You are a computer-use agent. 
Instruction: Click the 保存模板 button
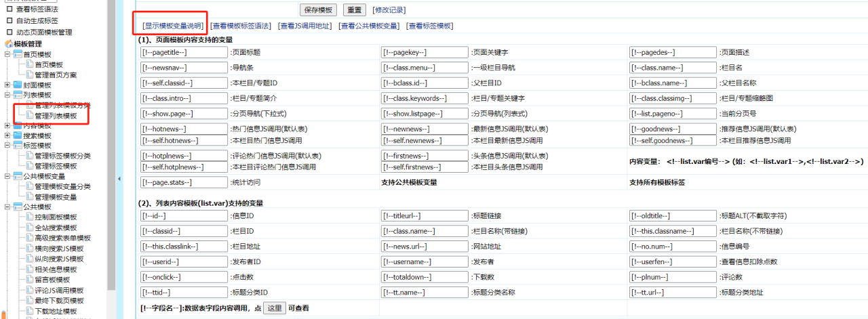pos(319,10)
